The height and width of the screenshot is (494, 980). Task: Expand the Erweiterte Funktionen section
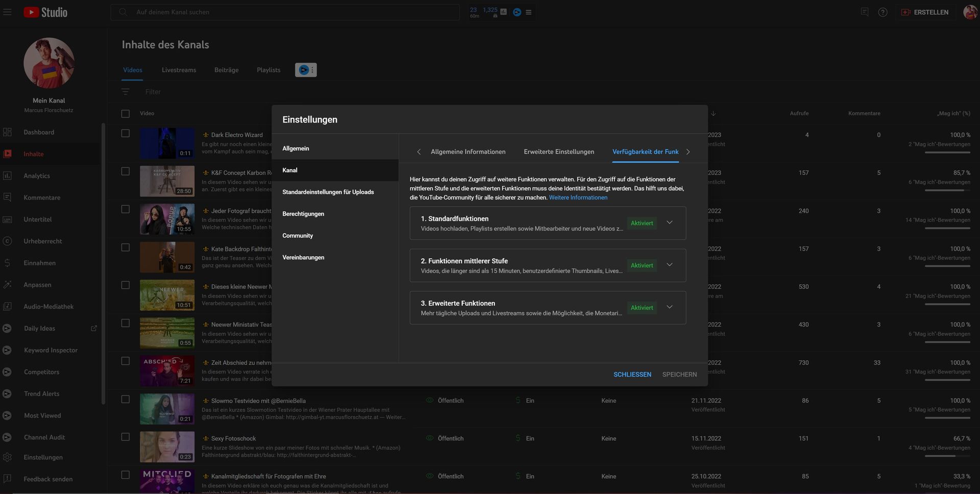point(669,307)
